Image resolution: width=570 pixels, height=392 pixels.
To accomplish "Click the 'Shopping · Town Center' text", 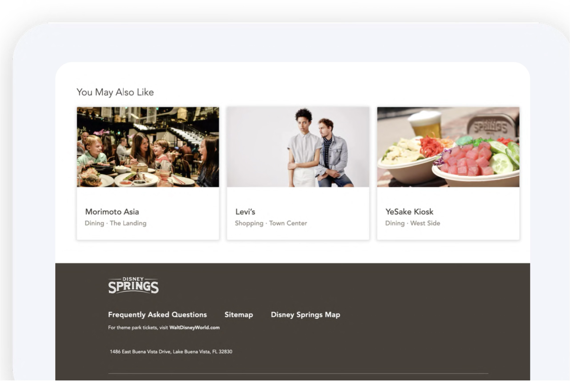I will tap(271, 223).
